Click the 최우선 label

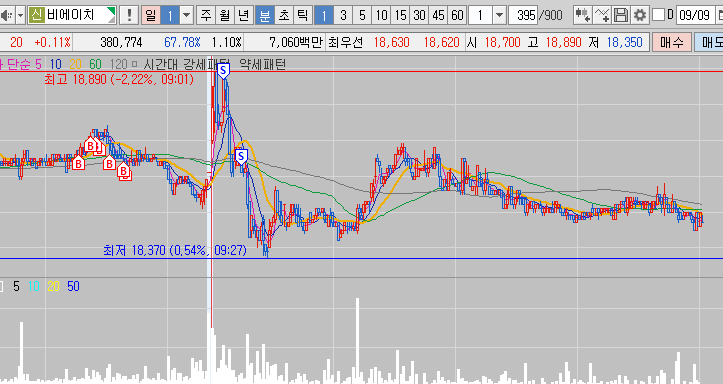[x=345, y=42]
